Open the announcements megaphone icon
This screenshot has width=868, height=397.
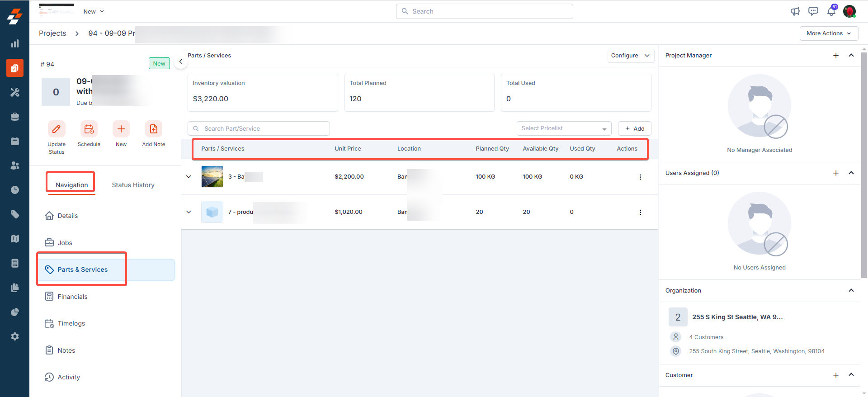[795, 11]
